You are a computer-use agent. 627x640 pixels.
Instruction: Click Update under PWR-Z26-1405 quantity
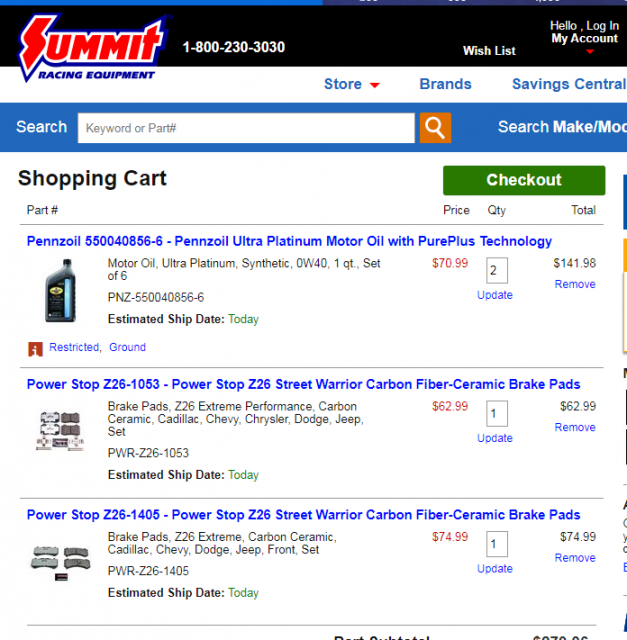click(x=495, y=569)
